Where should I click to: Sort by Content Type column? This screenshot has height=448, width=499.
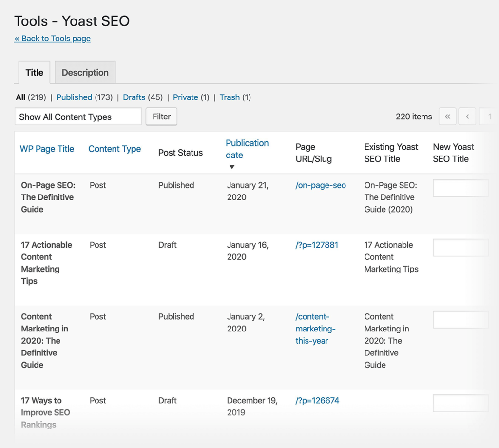115,149
